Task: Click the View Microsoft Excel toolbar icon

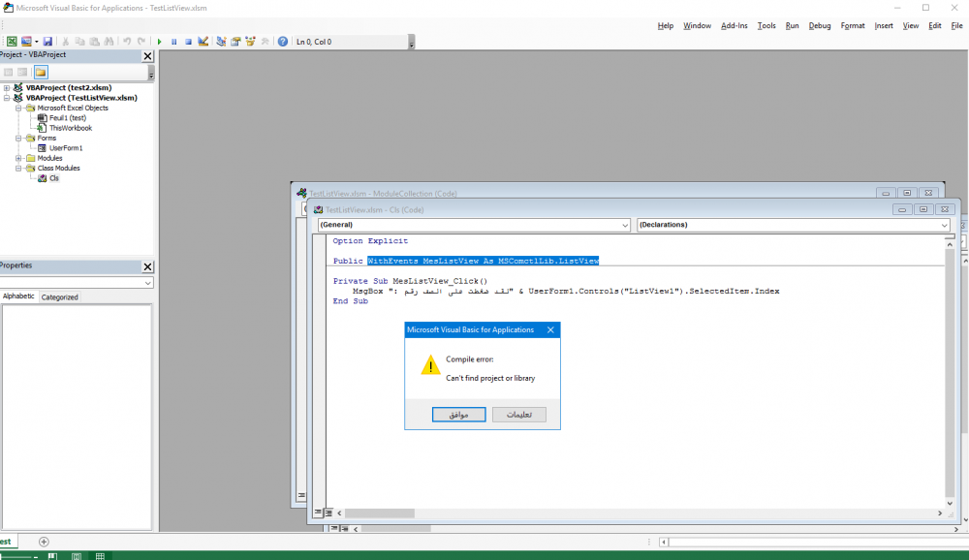Action: point(12,42)
